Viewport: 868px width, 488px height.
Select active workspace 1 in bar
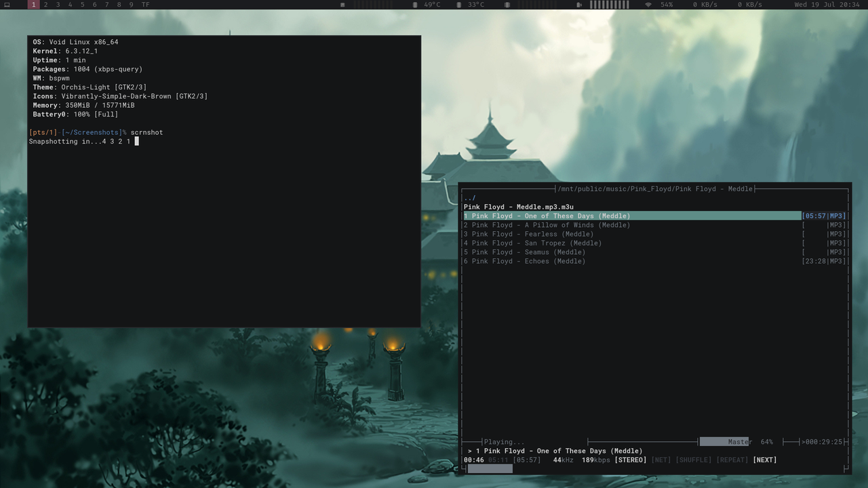point(34,5)
